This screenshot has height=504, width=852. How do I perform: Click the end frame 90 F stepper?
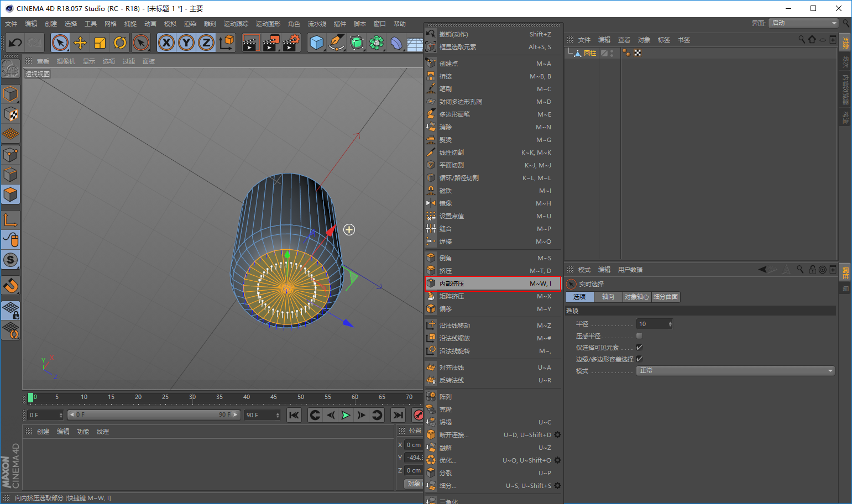(278, 415)
